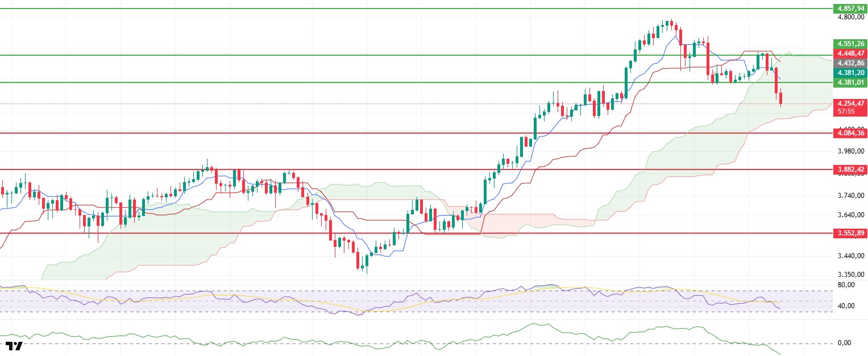The width and height of the screenshot is (868, 356).
Task: Select the red 3.882,42 price label
Action: click(x=850, y=169)
